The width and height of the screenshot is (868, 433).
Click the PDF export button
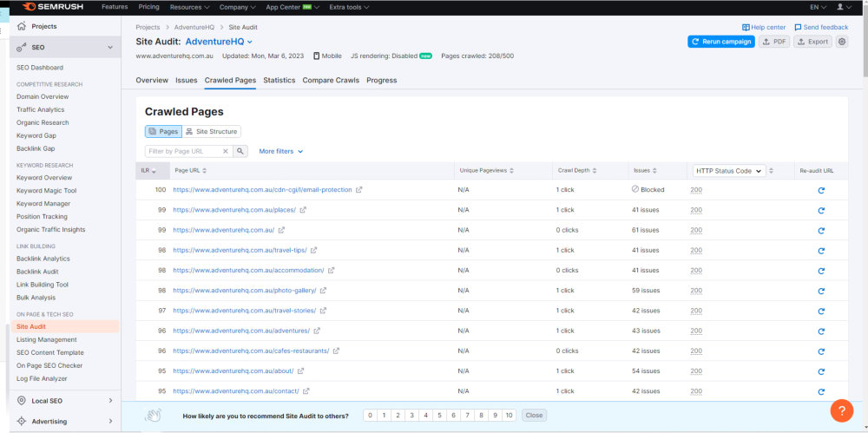pyautogui.click(x=774, y=42)
